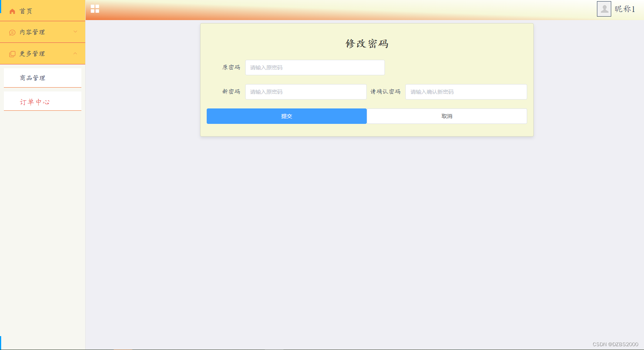Screen dimensions: 644x350
Task: Open the 内容管理 menu
Action: coord(42,32)
